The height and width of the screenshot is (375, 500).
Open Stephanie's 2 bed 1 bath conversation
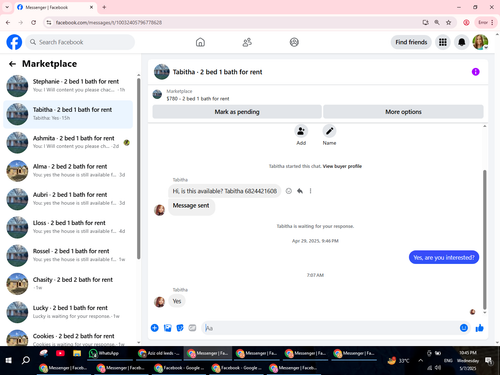pos(68,86)
